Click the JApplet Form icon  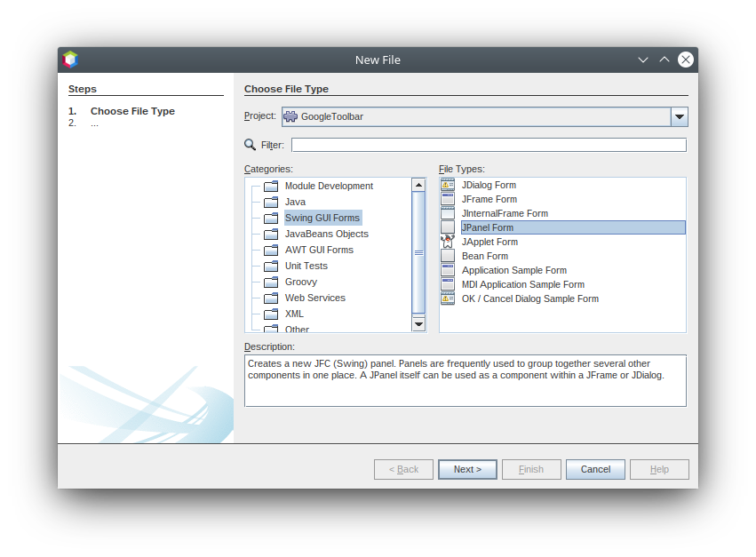point(448,242)
